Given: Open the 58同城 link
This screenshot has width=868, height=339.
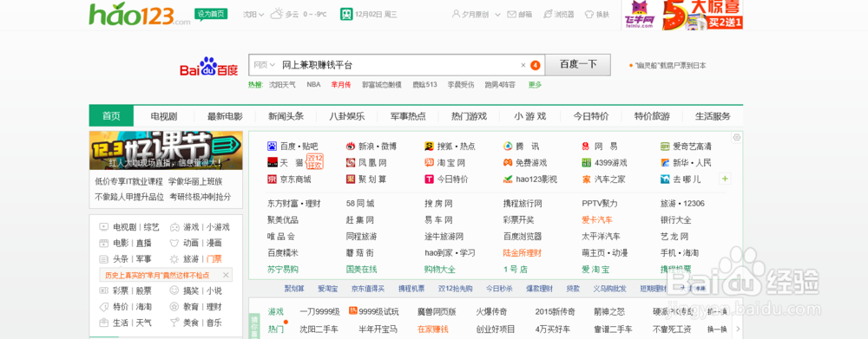Looking at the screenshot, I should (x=360, y=204).
